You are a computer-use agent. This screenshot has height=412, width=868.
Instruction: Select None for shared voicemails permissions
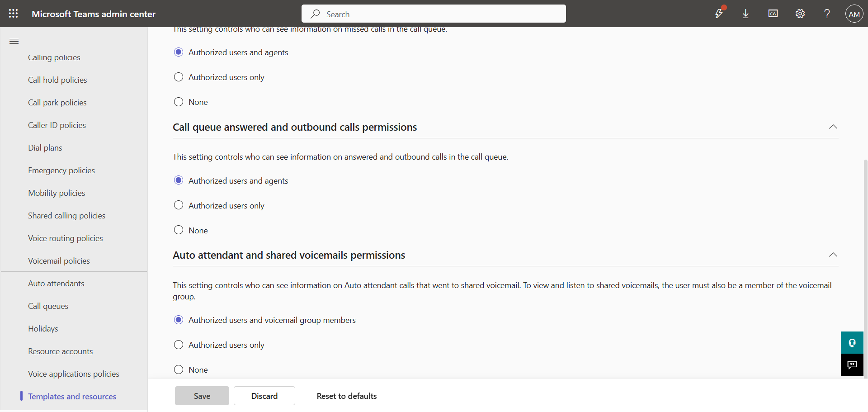pyautogui.click(x=179, y=369)
